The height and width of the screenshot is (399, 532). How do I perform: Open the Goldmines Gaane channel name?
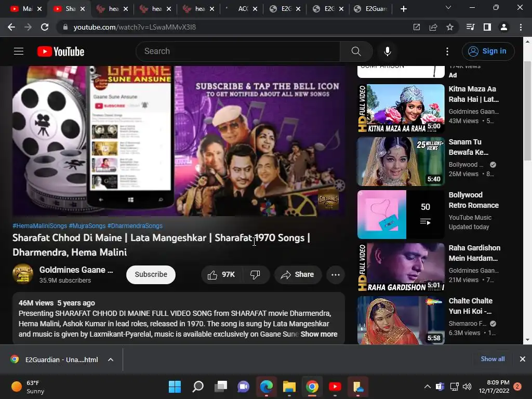click(x=76, y=270)
